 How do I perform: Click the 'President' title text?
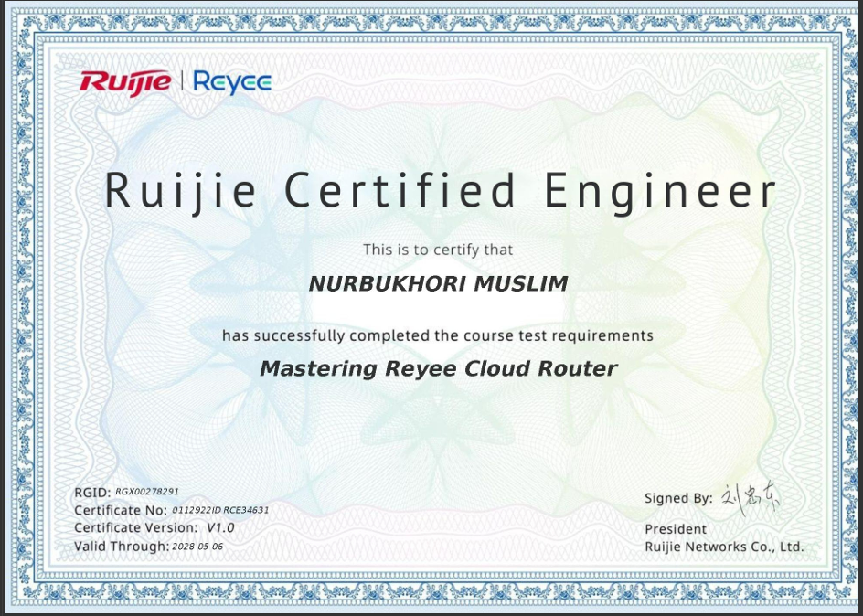(x=676, y=529)
